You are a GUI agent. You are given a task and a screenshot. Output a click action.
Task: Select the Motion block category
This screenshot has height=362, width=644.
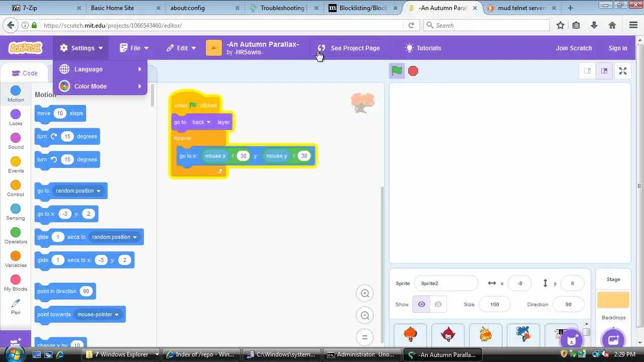point(16,94)
